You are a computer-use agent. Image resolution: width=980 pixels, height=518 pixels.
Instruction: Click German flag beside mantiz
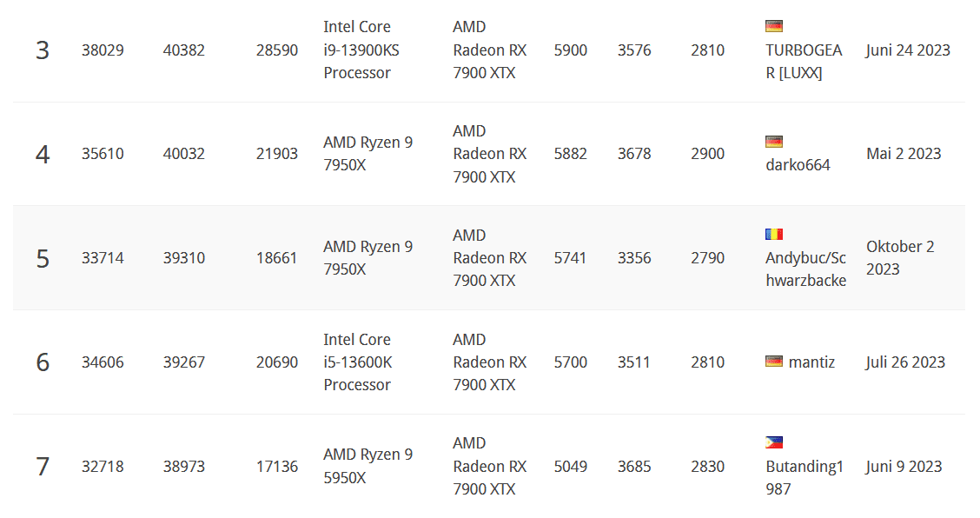[x=774, y=362]
